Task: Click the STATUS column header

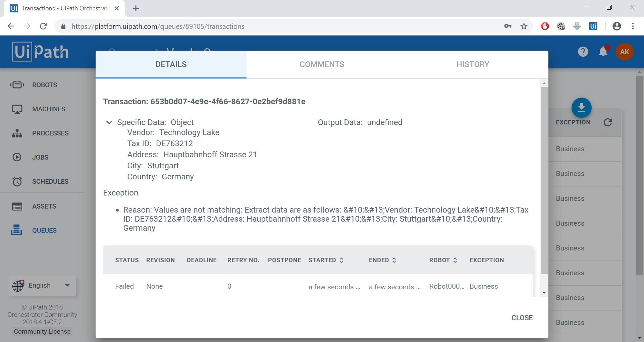Action: [127, 260]
